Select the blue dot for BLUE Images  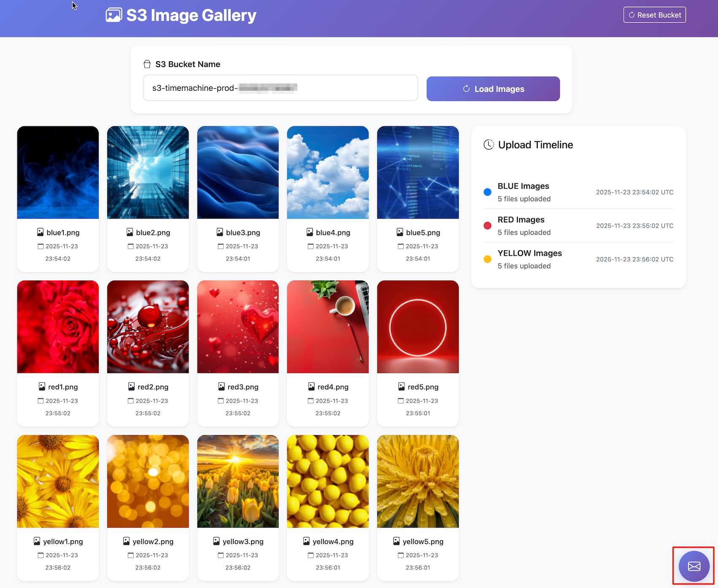[487, 192]
